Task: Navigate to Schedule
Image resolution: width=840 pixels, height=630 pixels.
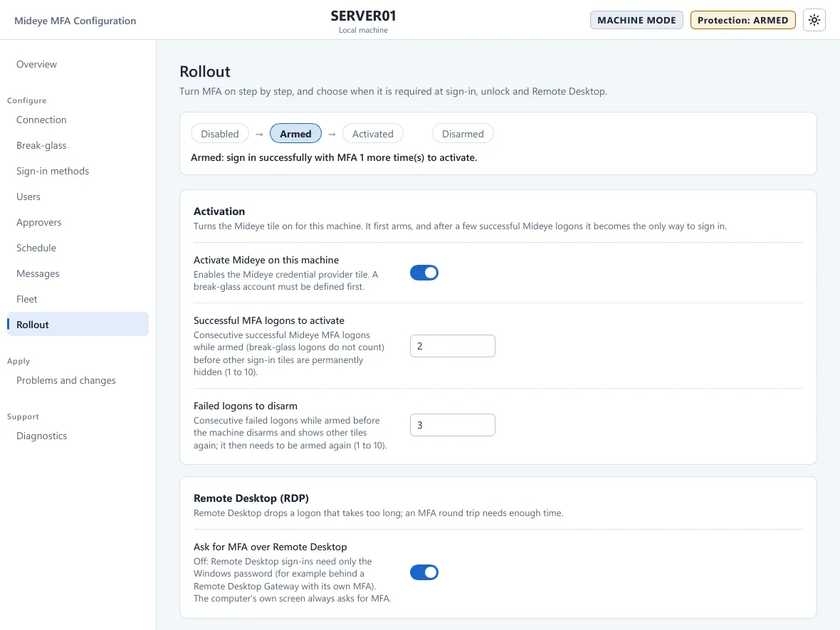Action: tap(36, 248)
